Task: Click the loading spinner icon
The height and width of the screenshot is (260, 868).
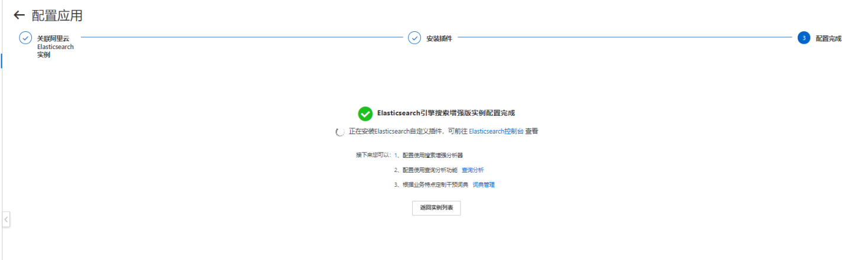Action: click(340, 132)
